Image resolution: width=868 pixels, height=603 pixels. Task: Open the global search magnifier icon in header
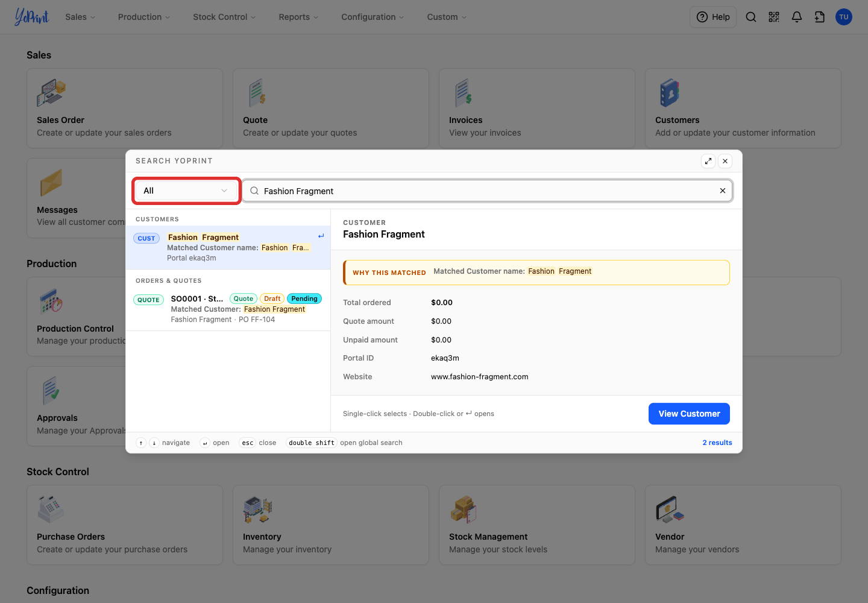751,17
